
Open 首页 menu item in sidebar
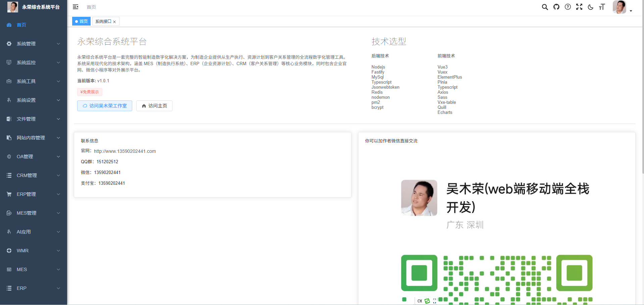(34, 25)
